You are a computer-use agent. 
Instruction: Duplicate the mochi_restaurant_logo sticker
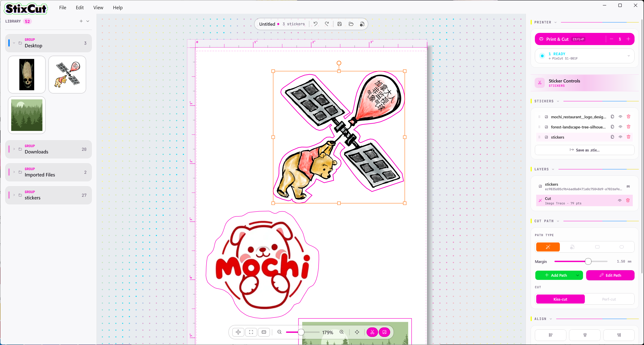pos(612,117)
